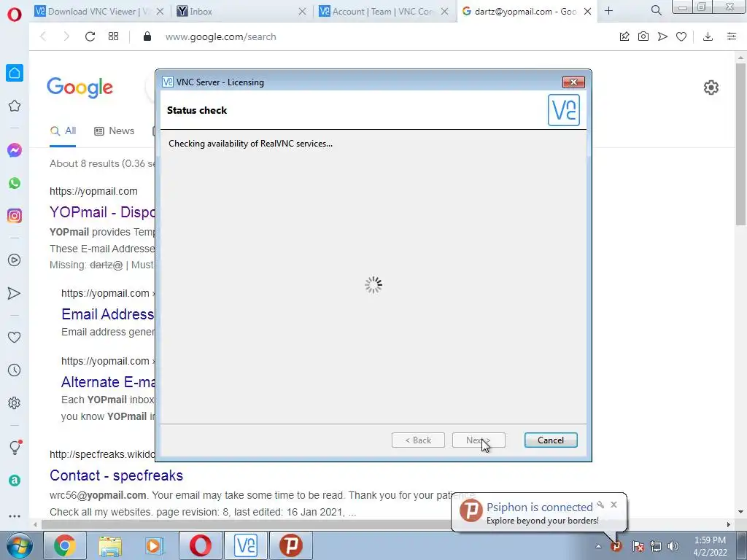Open Psiphon from the taskbar
Screen dimensions: 747x560
(x=291, y=545)
